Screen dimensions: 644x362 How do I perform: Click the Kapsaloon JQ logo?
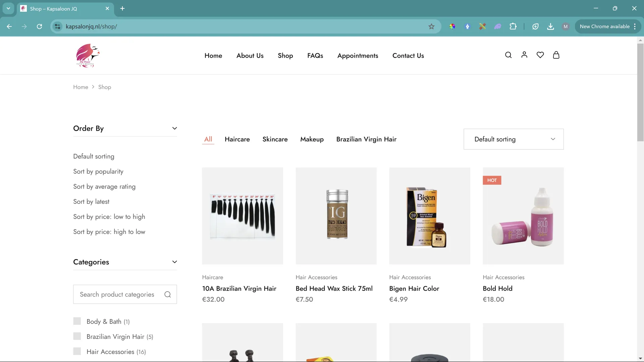(x=88, y=56)
